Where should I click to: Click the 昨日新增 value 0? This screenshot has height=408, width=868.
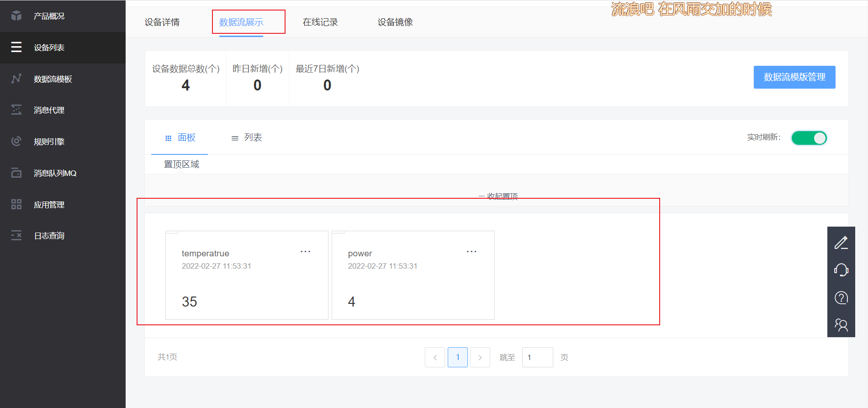258,85
